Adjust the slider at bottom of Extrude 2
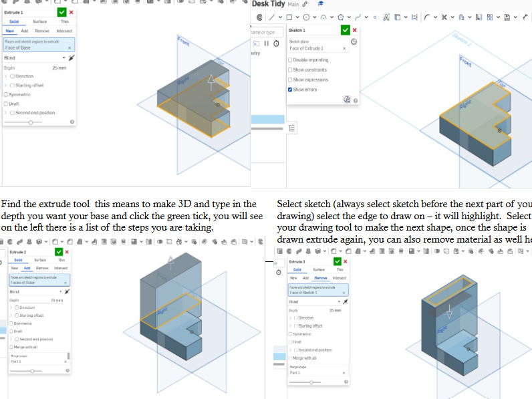 32,371
